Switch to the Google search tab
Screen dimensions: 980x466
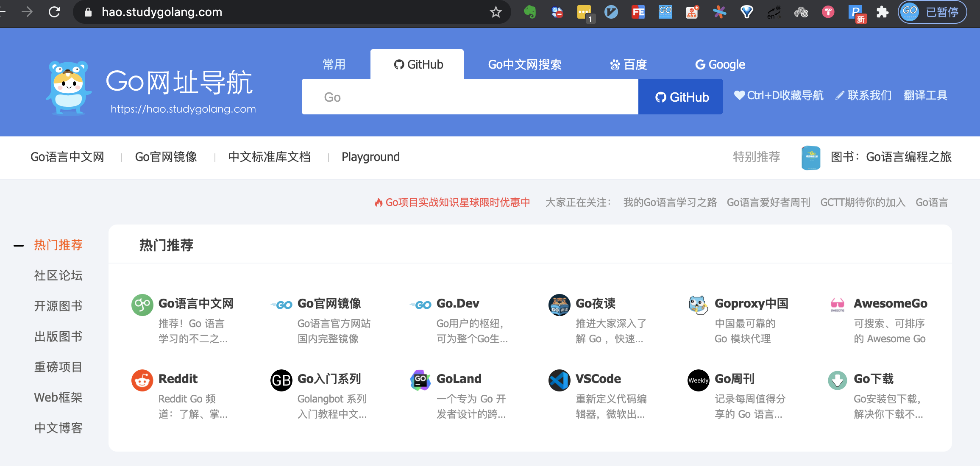coord(720,64)
